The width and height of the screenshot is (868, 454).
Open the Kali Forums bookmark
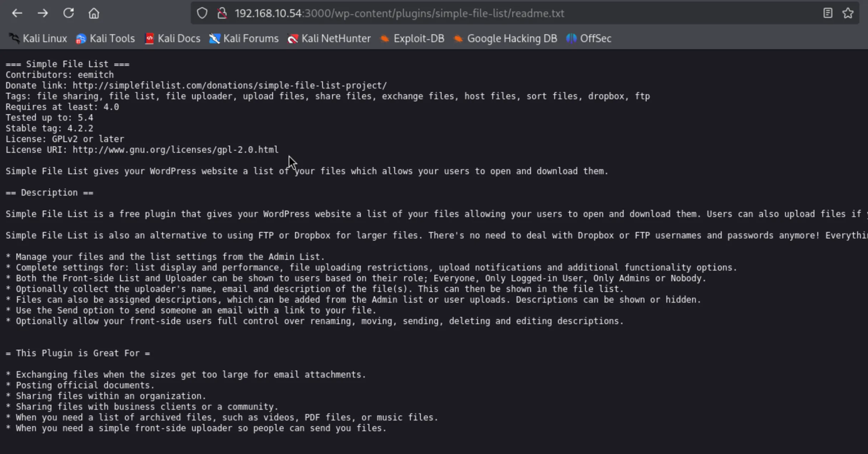click(244, 39)
